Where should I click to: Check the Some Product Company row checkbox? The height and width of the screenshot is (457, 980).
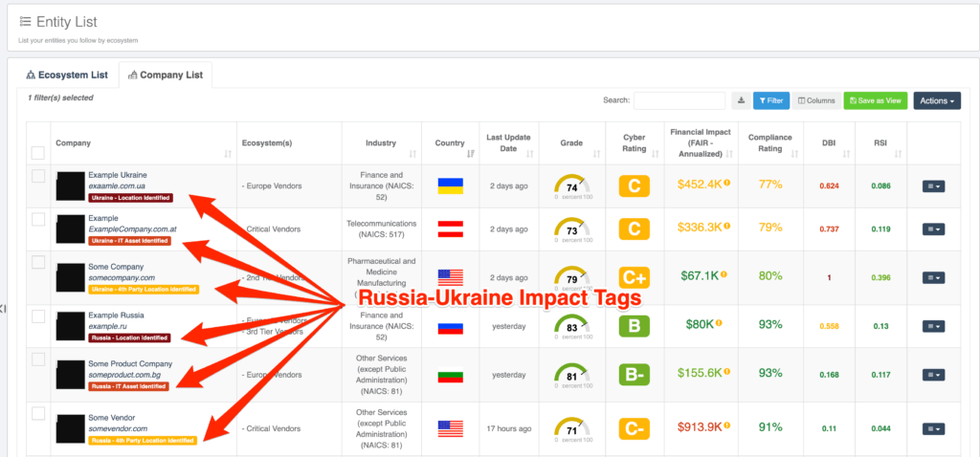(38, 359)
